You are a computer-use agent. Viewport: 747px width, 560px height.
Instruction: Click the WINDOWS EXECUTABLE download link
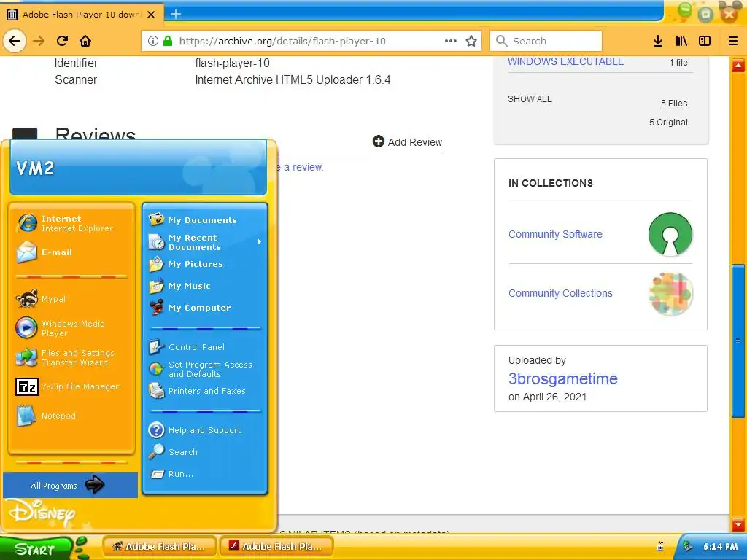pos(565,61)
